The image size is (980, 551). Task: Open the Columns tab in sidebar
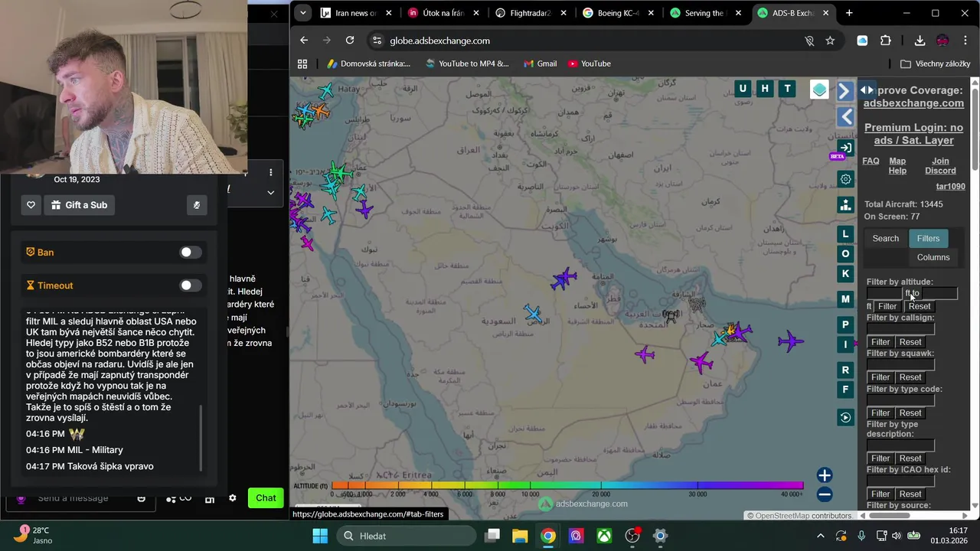(933, 258)
